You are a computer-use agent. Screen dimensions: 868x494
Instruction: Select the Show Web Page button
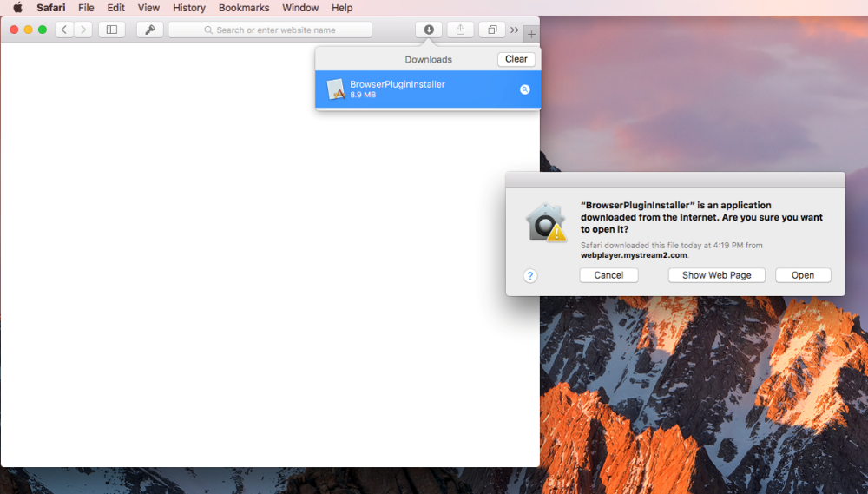716,275
